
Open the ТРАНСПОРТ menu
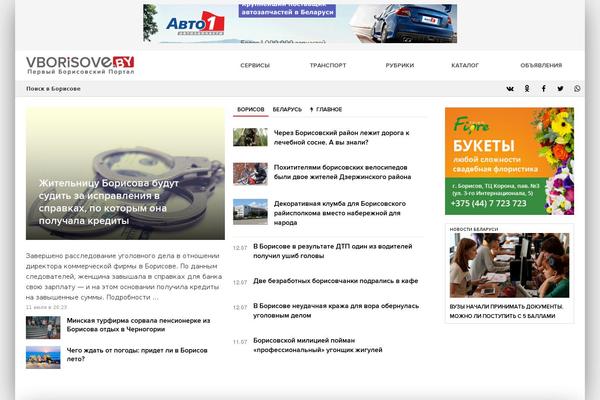click(328, 65)
